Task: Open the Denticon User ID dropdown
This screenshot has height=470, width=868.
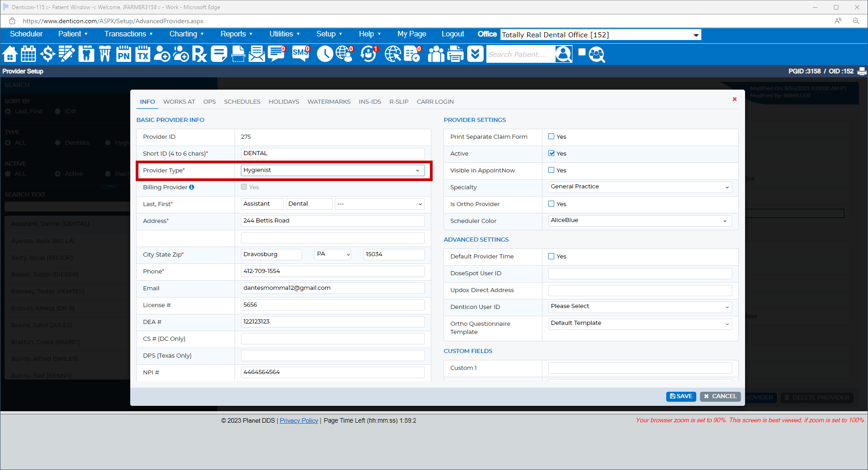Action: [640, 307]
